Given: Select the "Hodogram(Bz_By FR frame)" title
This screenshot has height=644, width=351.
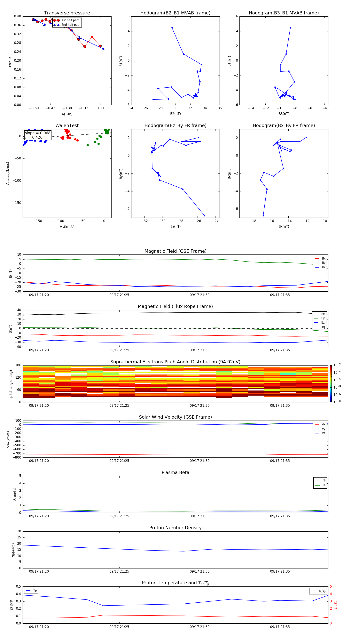Looking at the screenshot, I should [x=175, y=125].
